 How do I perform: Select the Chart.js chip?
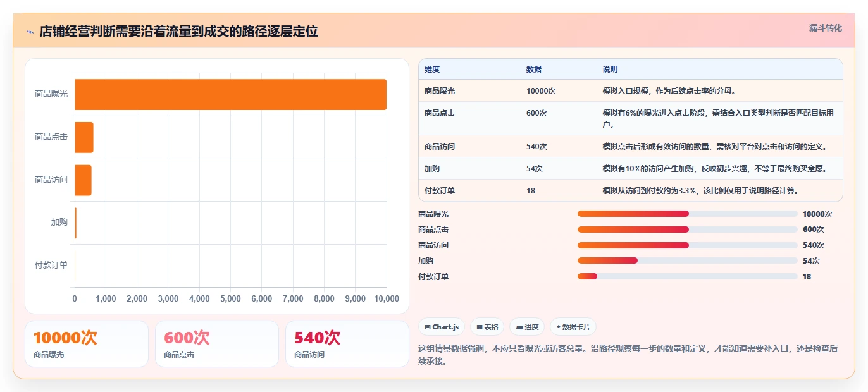(x=442, y=327)
